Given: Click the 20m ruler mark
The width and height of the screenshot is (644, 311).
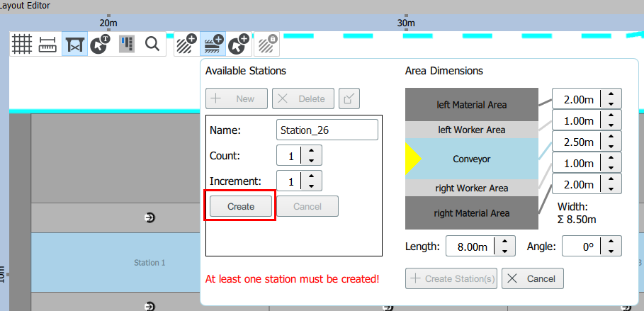Looking at the screenshot, I should pos(108,23).
